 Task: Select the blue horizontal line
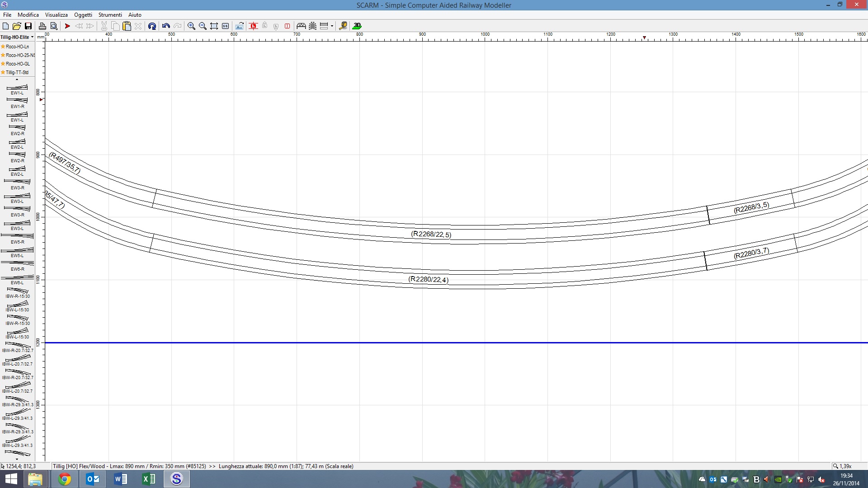tap(456, 343)
